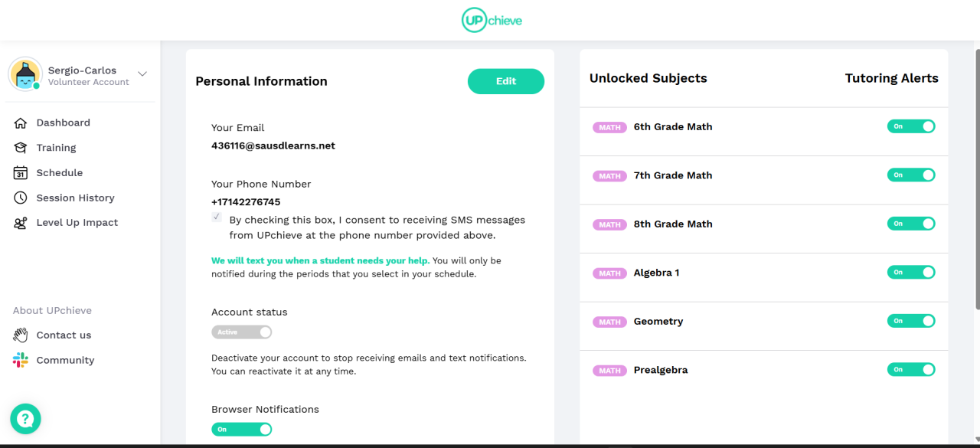Click the UPchieve logo in header
This screenshot has width=980, height=448.
coord(492,20)
